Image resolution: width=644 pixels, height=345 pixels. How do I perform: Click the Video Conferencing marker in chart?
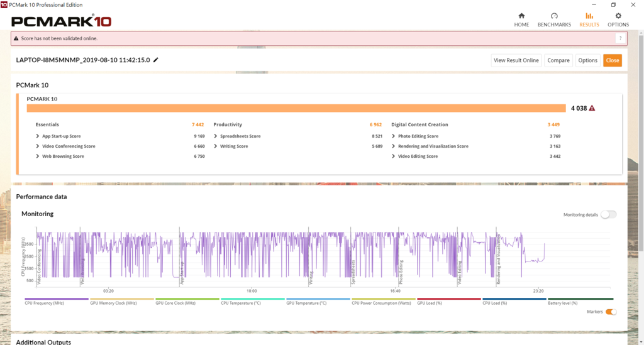coord(40,267)
